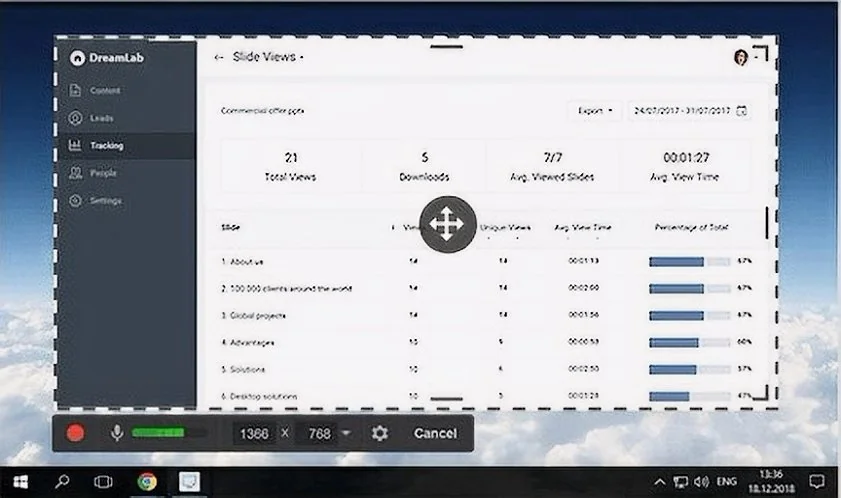Click the People icon in sidebar
Viewport: 841px width, 498px height.
pyautogui.click(x=76, y=173)
